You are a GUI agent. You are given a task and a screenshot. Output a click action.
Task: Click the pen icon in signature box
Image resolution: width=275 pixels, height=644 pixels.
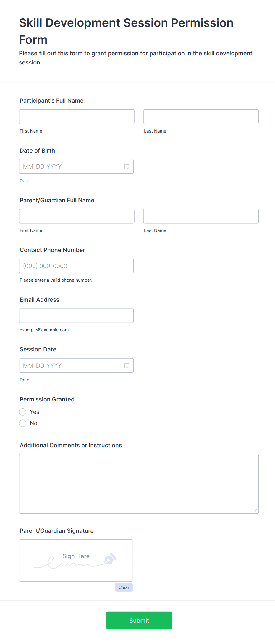[x=110, y=559]
